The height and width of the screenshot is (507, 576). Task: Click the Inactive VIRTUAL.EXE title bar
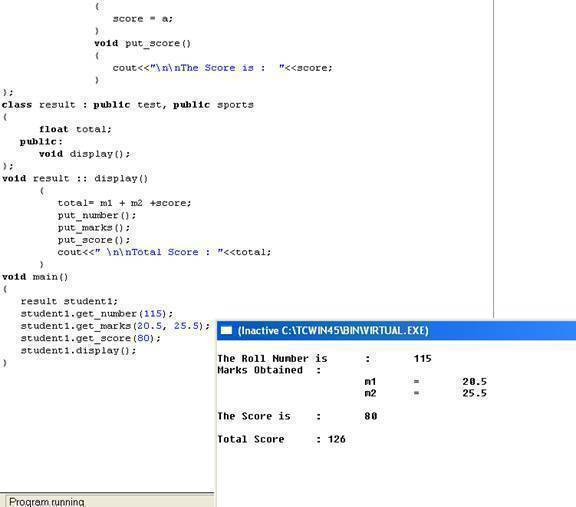pos(396,331)
